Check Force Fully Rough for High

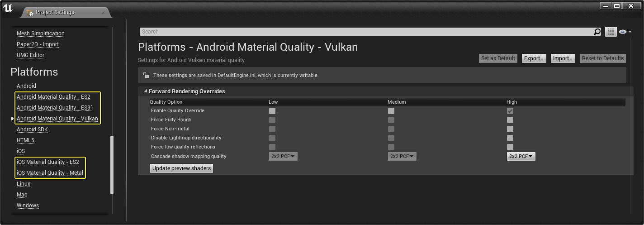tap(510, 120)
